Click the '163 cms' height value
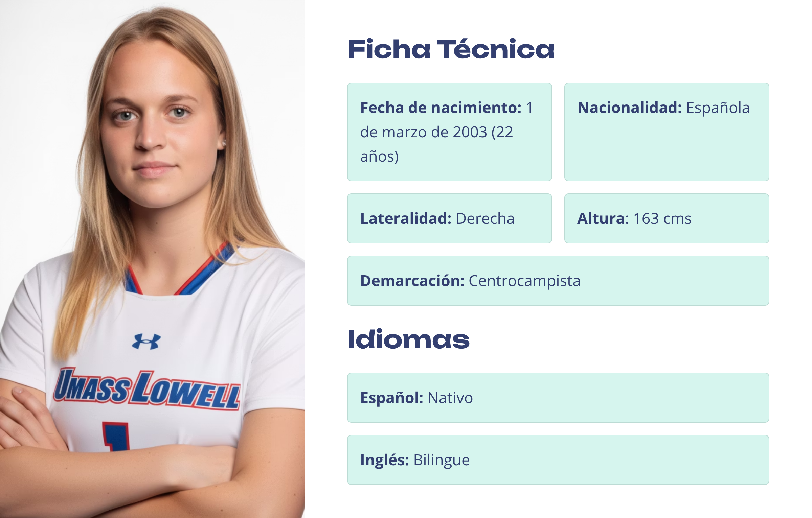 (x=662, y=219)
